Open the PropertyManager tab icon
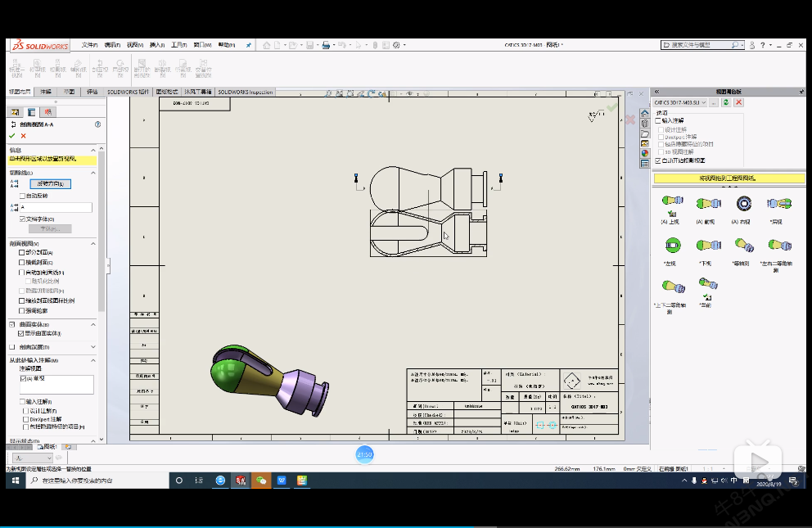812x528 pixels. 32,112
